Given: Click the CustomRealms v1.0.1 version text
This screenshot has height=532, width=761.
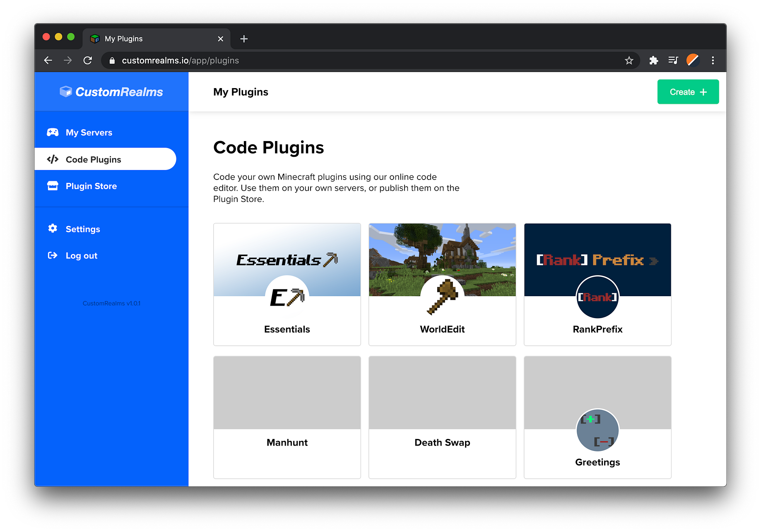Looking at the screenshot, I should (111, 303).
